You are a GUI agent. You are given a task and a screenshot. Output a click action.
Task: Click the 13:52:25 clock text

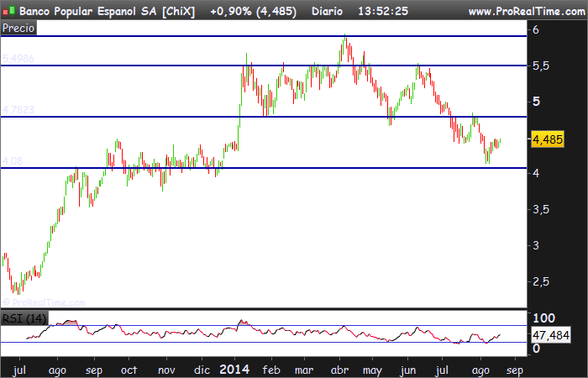tap(383, 11)
